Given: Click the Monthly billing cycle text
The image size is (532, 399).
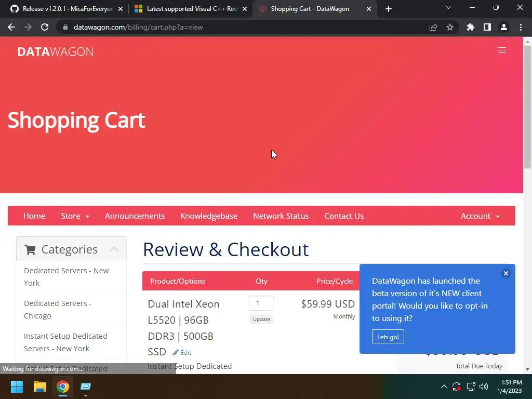Looking at the screenshot, I should tap(344, 316).
